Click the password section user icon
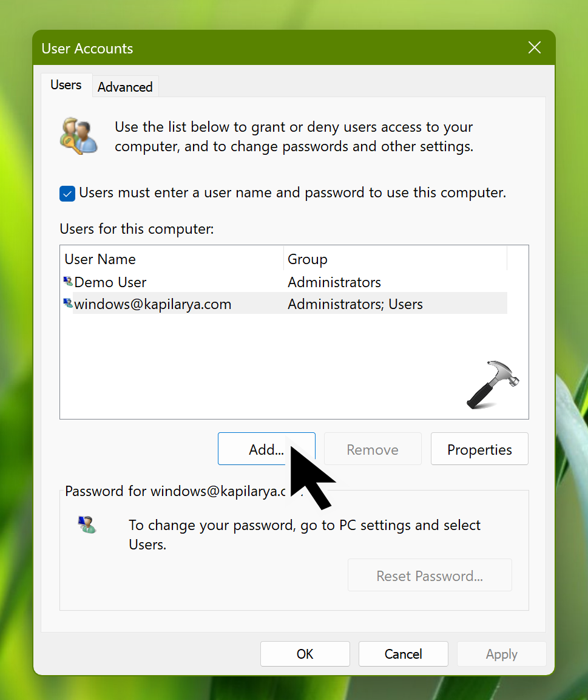This screenshot has width=588, height=700. [x=87, y=525]
